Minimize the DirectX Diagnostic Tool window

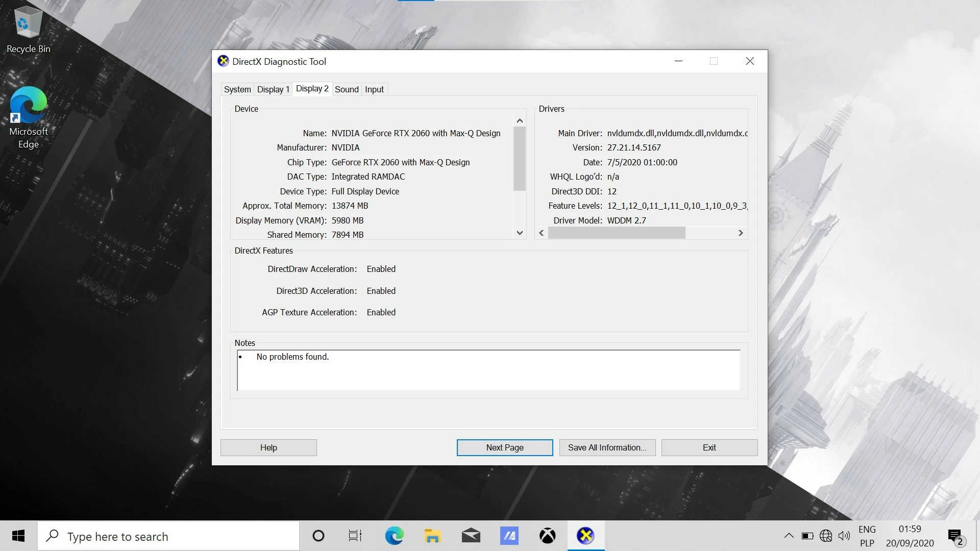[x=678, y=61]
